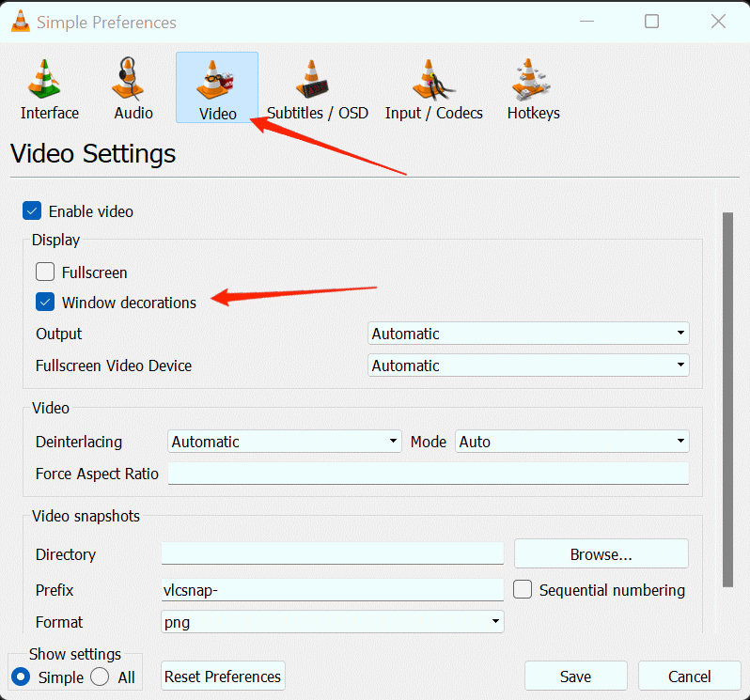The height and width of the screenshot is (700, 750).
Task: Uncheck Window decorations
Action: [x=45, y=302]
